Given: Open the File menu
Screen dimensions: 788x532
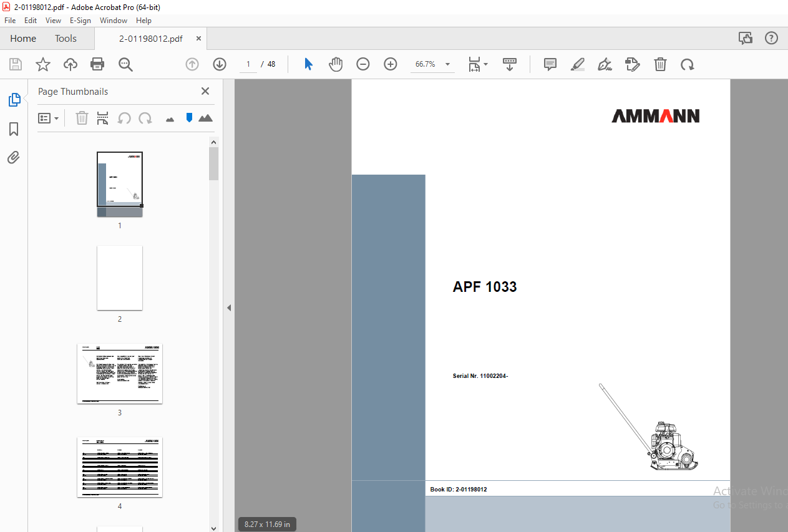Looking at the screenshot, I should (10, 20).
